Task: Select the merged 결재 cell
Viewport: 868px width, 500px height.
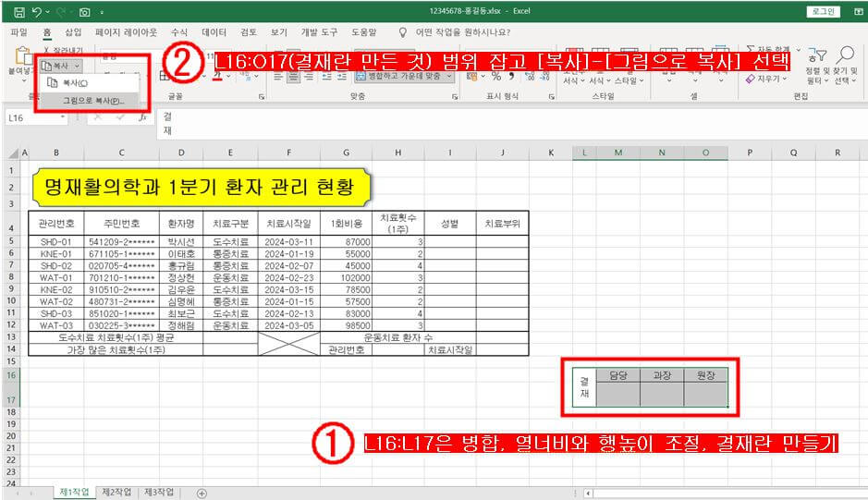Action: (x=584, y=387)
